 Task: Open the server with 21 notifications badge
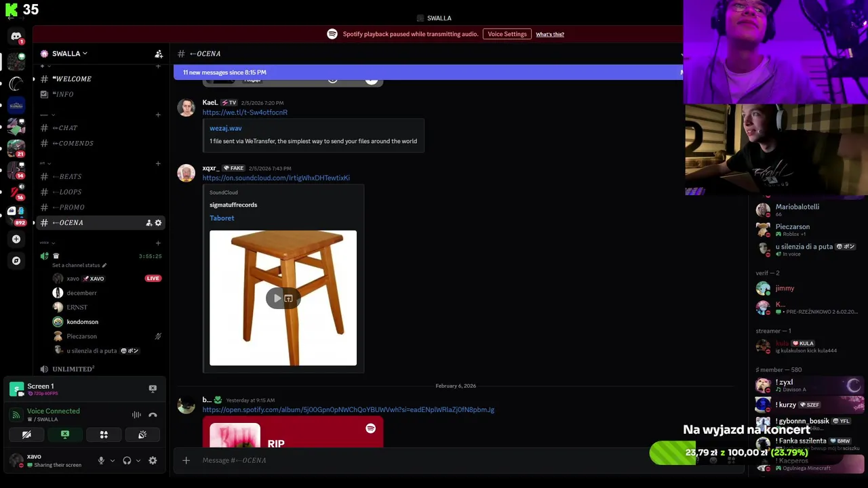tap(16, 149)
